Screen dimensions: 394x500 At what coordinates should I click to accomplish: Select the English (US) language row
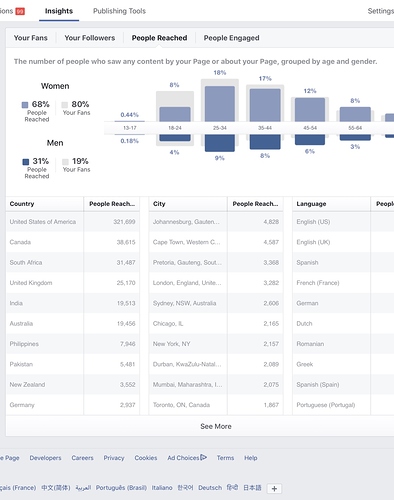click(x=343, y=222)
